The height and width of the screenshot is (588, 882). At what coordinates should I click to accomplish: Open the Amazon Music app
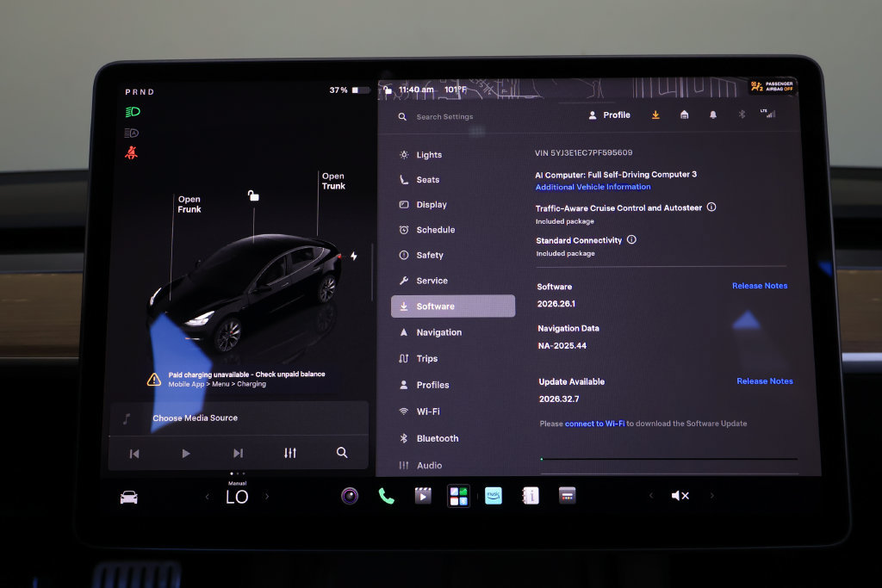coord(494,496)
